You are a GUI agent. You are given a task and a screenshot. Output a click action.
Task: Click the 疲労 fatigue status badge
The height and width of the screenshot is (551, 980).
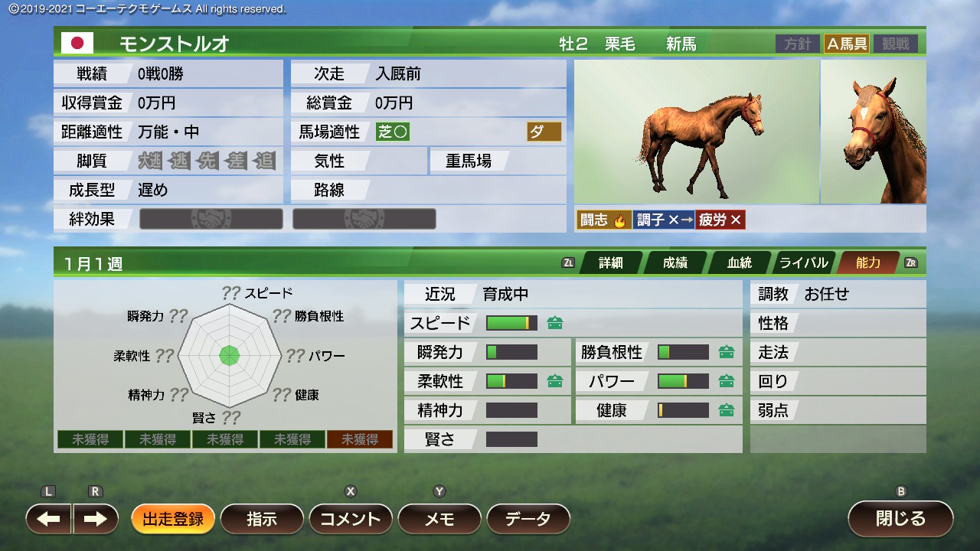click(x=720, y=220)
